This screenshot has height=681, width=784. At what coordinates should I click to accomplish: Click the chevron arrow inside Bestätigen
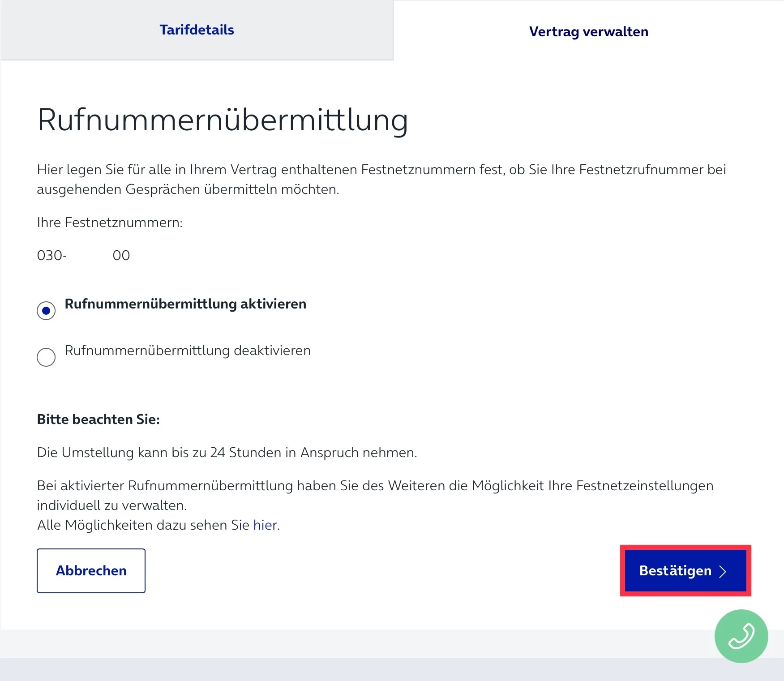click(722, 571)
